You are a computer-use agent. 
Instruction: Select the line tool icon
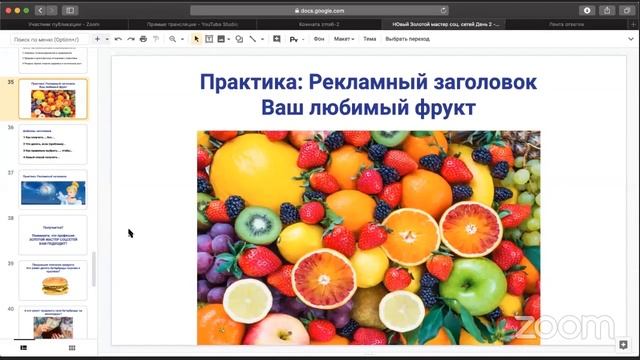253,39
